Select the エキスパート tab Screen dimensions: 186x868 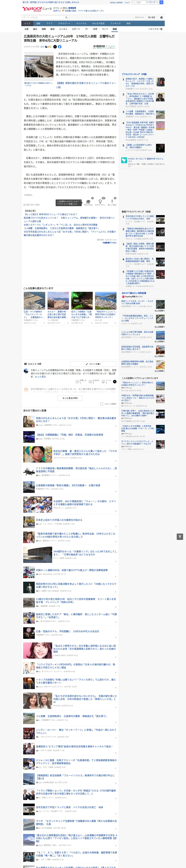64,24
